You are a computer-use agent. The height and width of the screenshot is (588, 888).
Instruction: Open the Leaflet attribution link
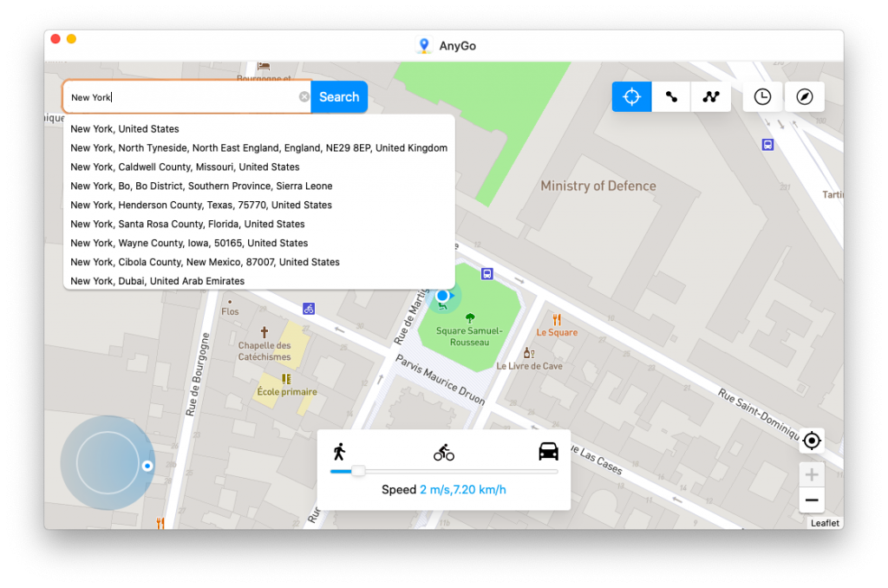[824, 522]
